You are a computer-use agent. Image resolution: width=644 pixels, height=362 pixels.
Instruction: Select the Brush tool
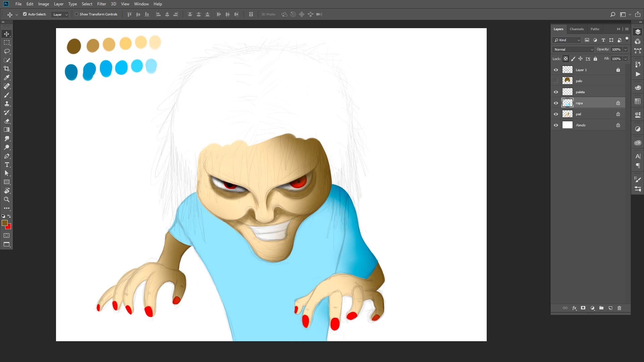coord(7,95)
